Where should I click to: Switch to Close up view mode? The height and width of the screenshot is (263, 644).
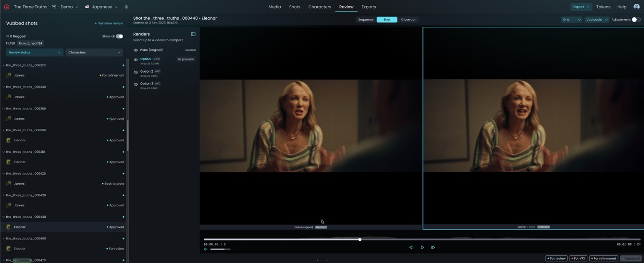click(x=408, y=20)
